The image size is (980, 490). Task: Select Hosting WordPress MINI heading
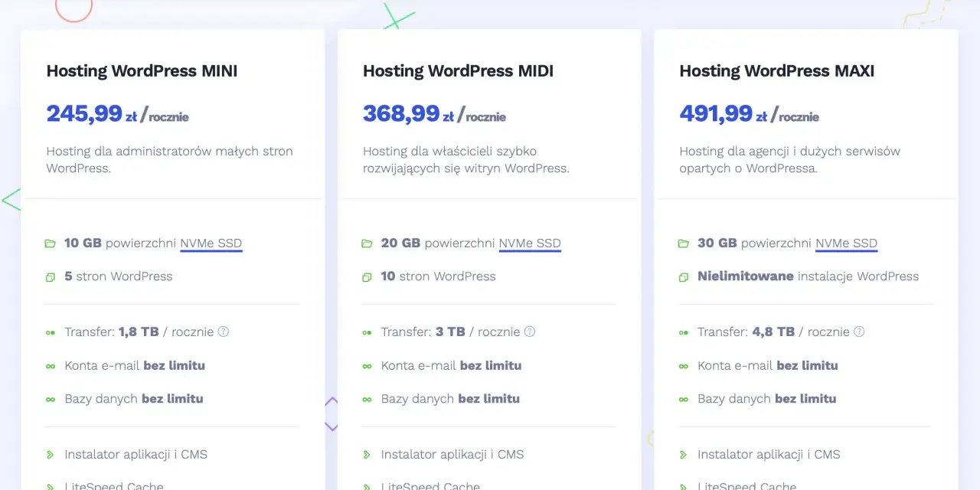142,71
